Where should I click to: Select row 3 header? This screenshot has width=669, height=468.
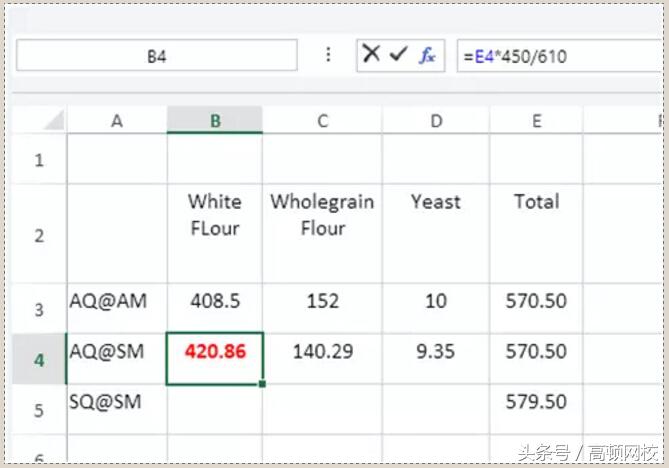coord(39,309)
